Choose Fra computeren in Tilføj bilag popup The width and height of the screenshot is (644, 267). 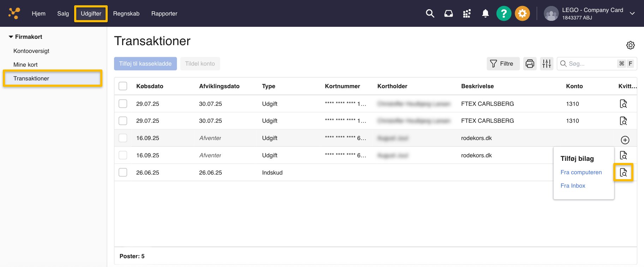581,172
